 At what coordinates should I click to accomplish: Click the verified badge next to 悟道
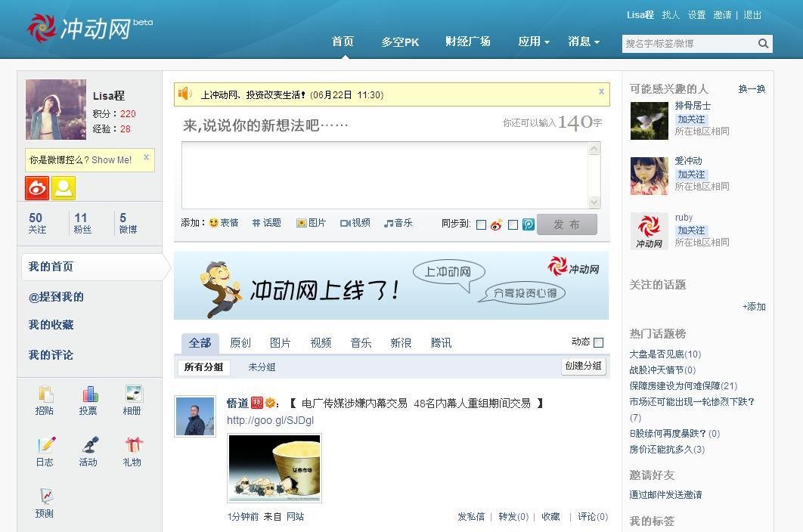click(x=270, y=403)
